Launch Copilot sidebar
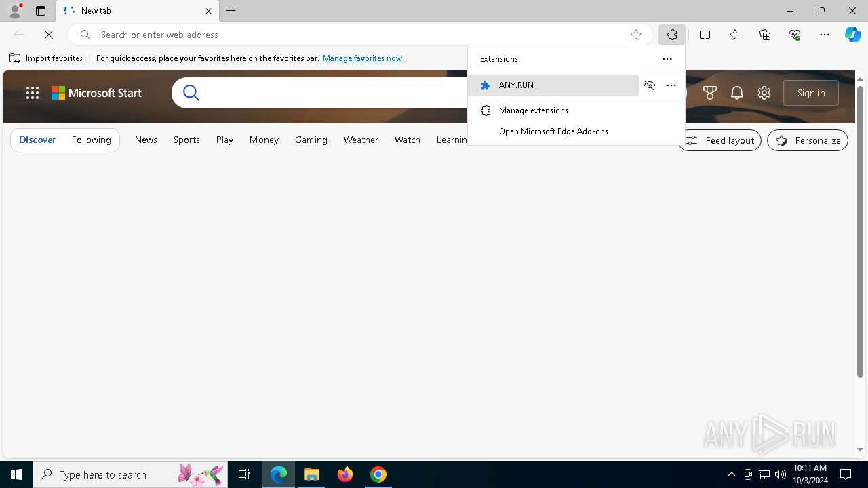This screenshot has width=868, height=488. point(852,35)
